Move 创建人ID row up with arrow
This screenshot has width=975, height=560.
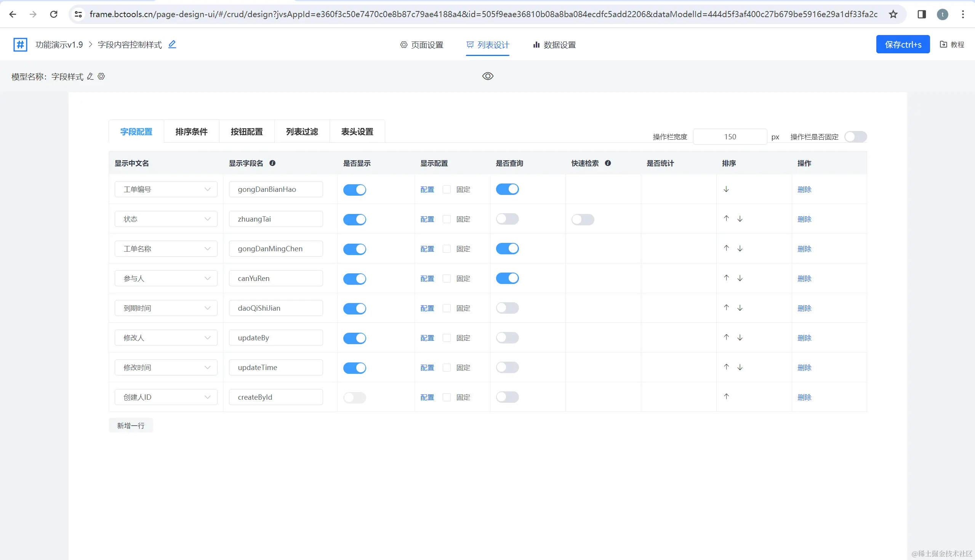(x=726, y=397)
